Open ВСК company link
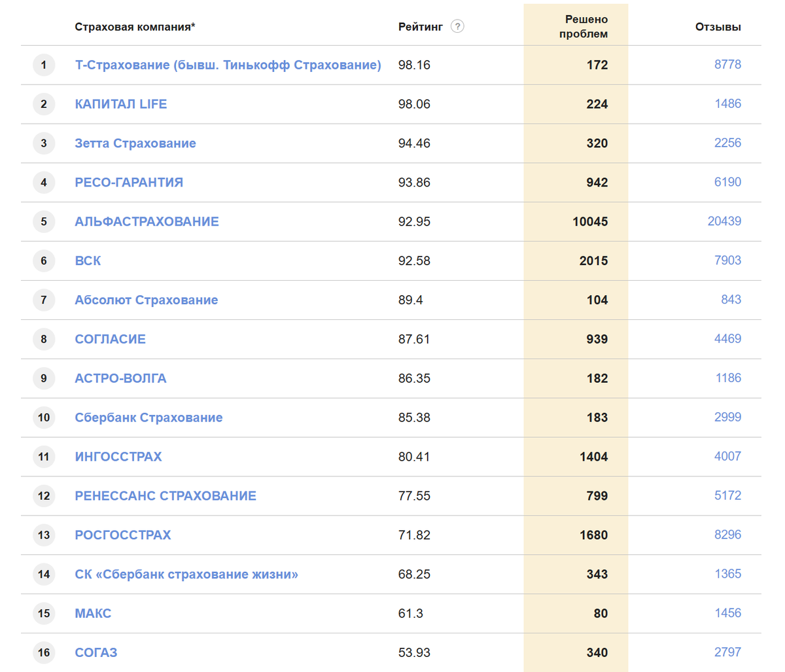The height and width of the screenshot is (672, 785). [88, 261]
